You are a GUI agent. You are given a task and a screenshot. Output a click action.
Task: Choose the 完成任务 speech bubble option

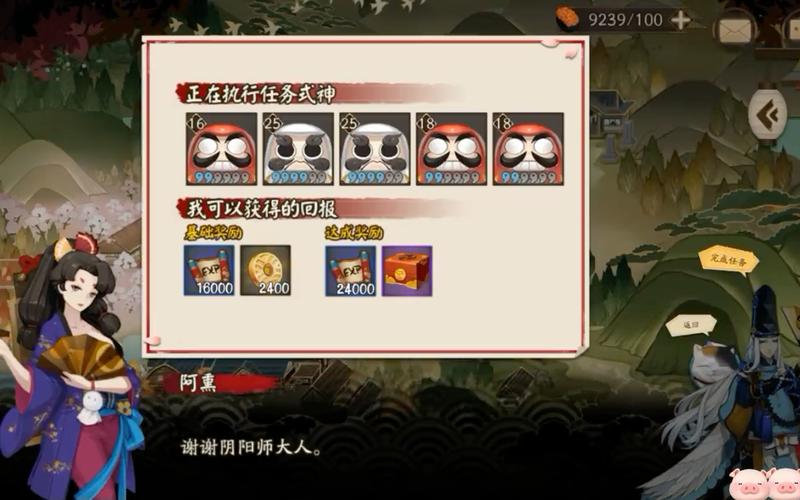click(729, 260)
